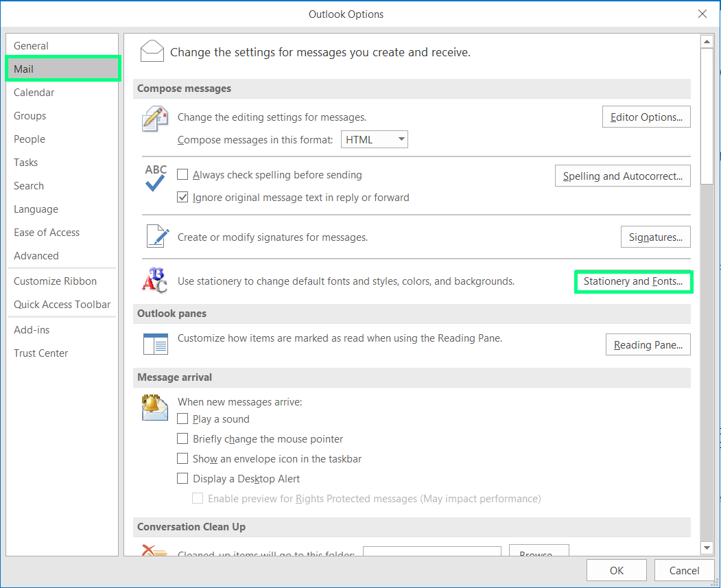Click the 'When new messages arrive:' label
This screenshot has width=721, height=588.
click(x=239, y=402)
